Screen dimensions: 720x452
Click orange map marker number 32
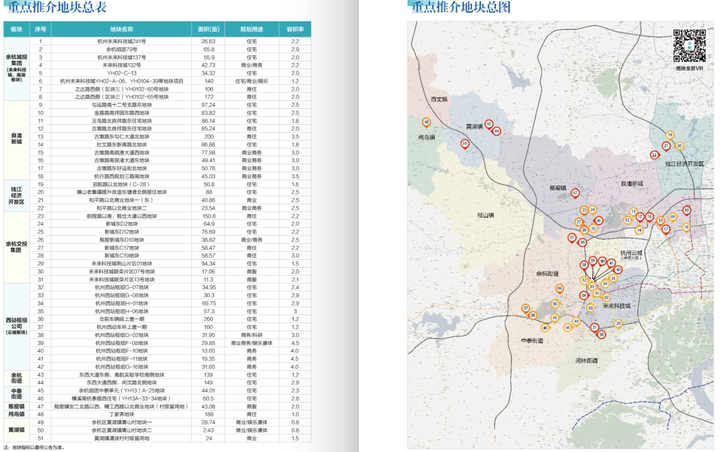click(584, 280)
